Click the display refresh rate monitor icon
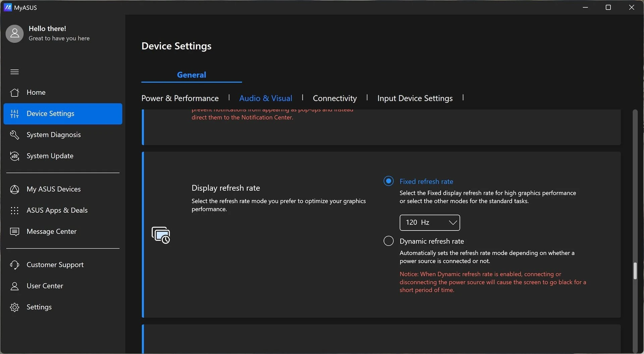 pos(161,235)
